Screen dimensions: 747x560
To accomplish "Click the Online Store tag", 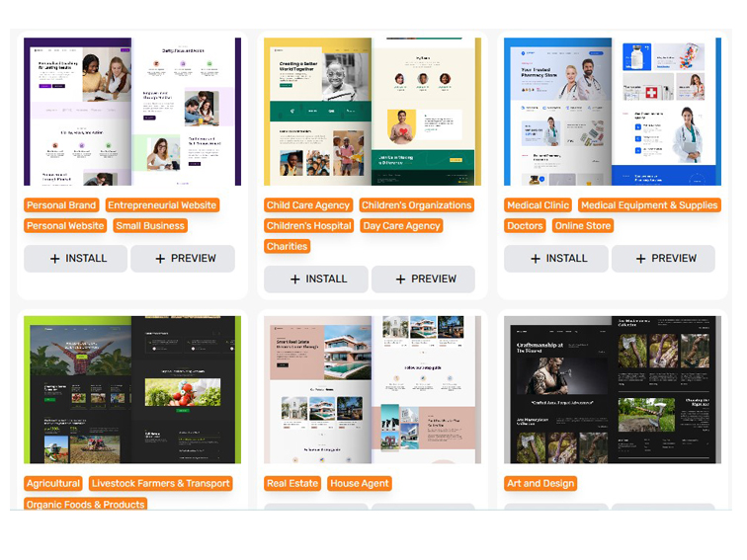I will pyautogui.click(x=583, y=226).
